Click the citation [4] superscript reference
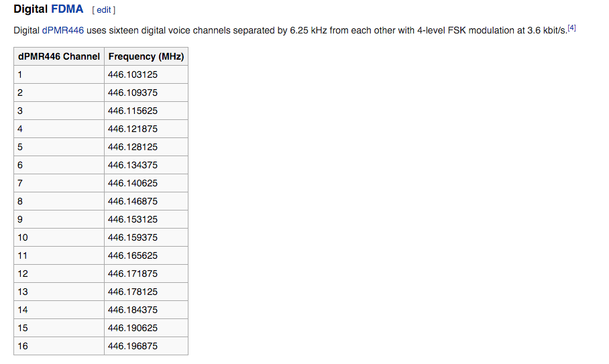 [x=571, y=28]
